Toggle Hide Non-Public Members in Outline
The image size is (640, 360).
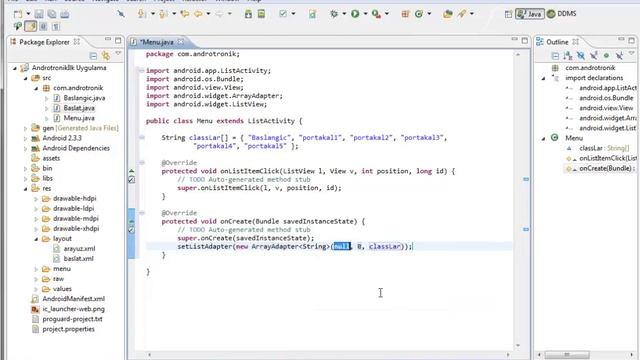pos(606,56)
